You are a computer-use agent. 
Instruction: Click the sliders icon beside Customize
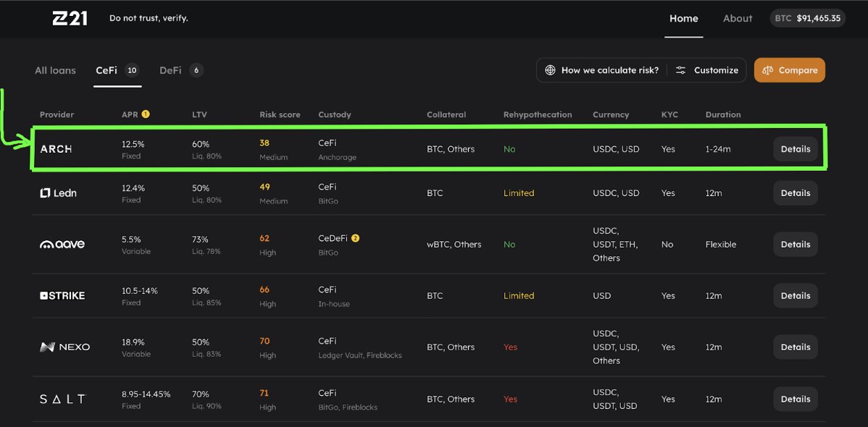(681, 70)
